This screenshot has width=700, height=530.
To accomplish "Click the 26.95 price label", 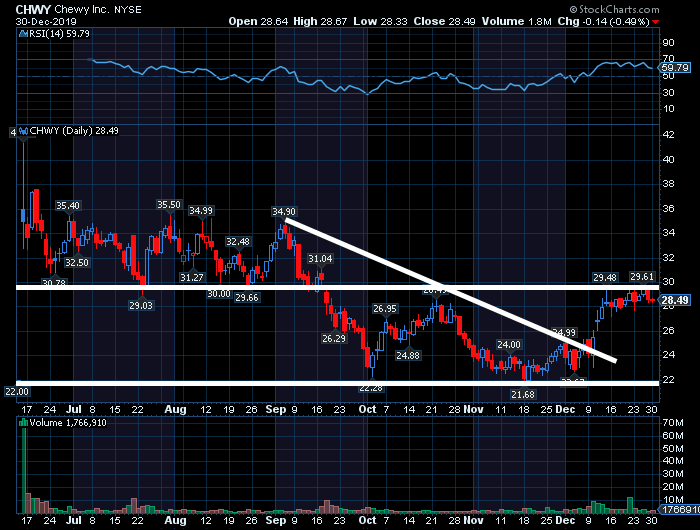I will [x=385, y=309].
